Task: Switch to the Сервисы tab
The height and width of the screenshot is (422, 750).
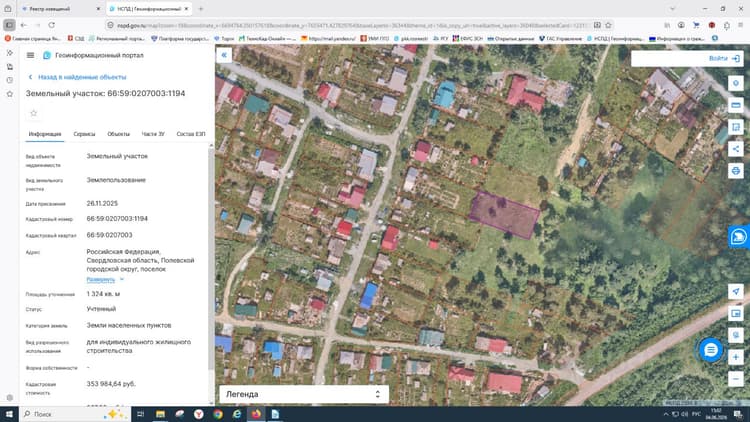Action: click(84, 134)
